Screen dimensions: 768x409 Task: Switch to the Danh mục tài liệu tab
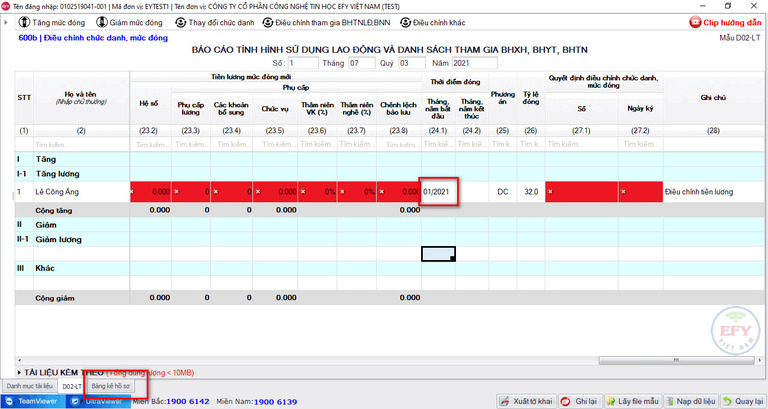[x=29, y=386]
